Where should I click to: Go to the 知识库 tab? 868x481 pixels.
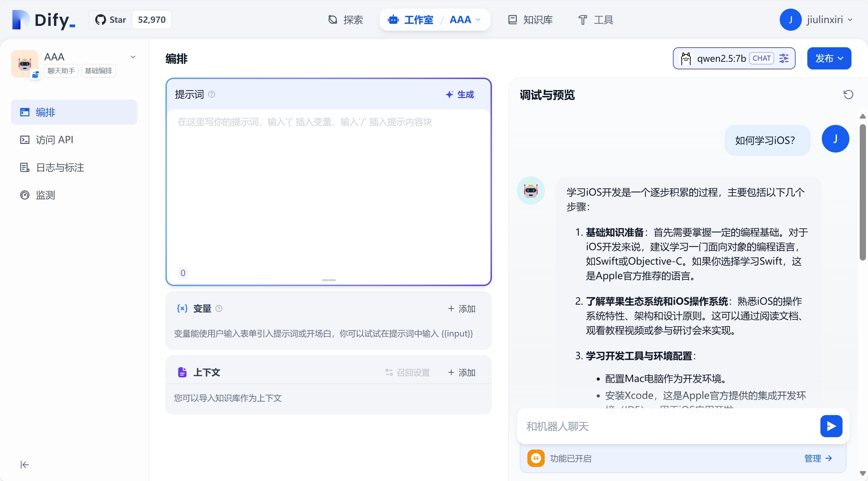[x=531, y=20]
